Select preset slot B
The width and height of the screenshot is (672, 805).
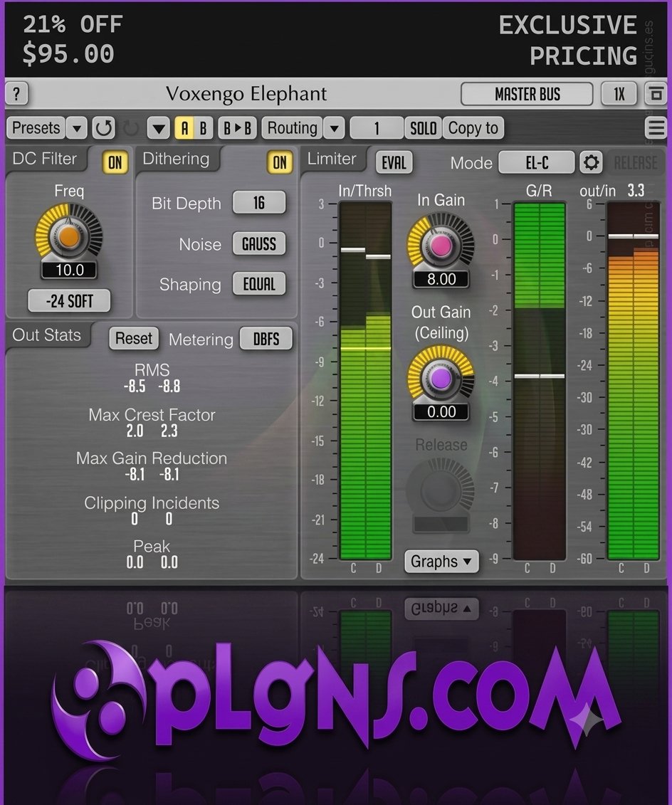(204, 128)
